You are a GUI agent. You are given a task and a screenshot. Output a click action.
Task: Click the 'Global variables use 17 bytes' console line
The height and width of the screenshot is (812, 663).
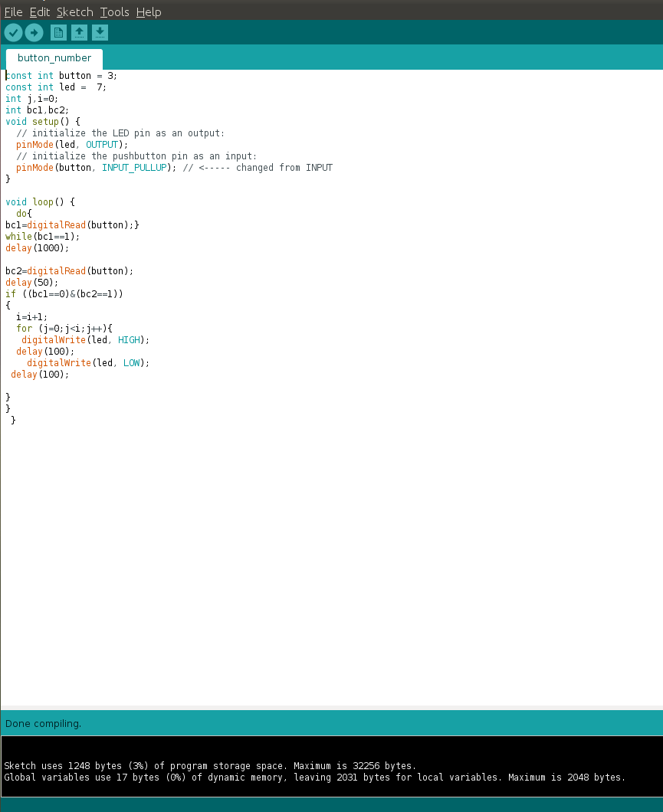(x=314, y=777)
